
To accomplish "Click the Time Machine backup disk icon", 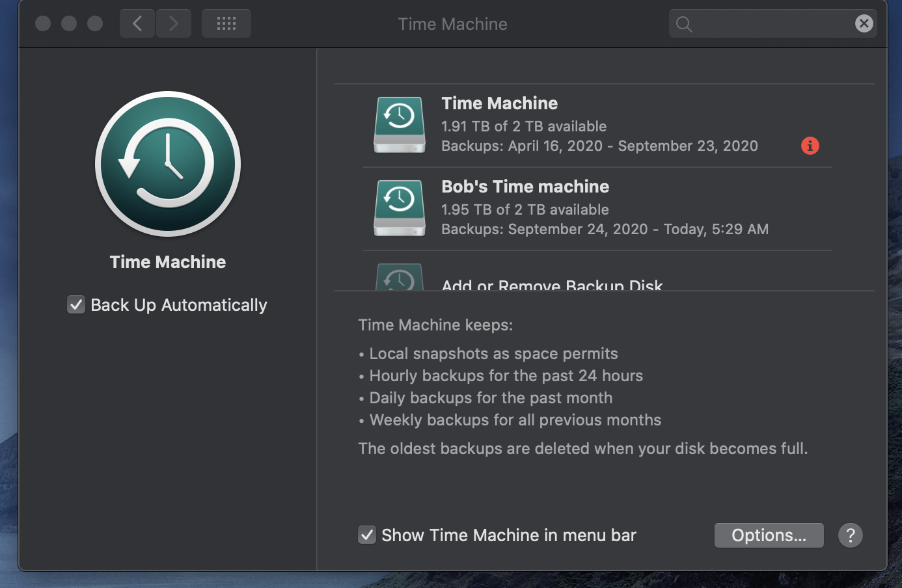I will click(400, 124).
